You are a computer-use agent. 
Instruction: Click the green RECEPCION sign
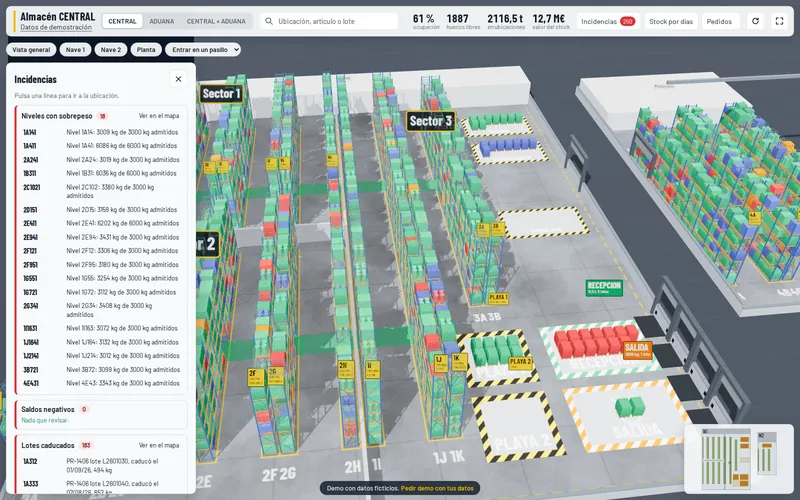tap(604, 288)
